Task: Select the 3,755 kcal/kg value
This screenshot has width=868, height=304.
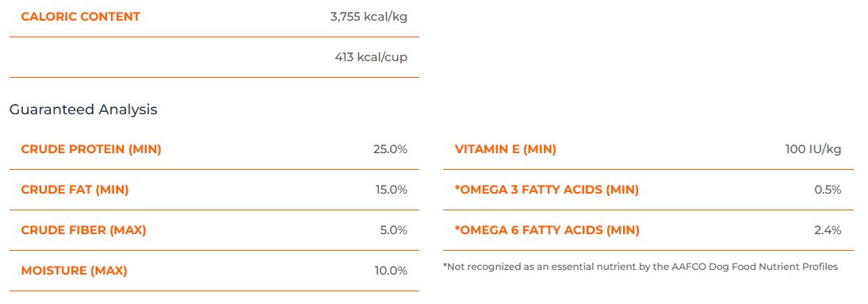Action: (x=369, y=17)
